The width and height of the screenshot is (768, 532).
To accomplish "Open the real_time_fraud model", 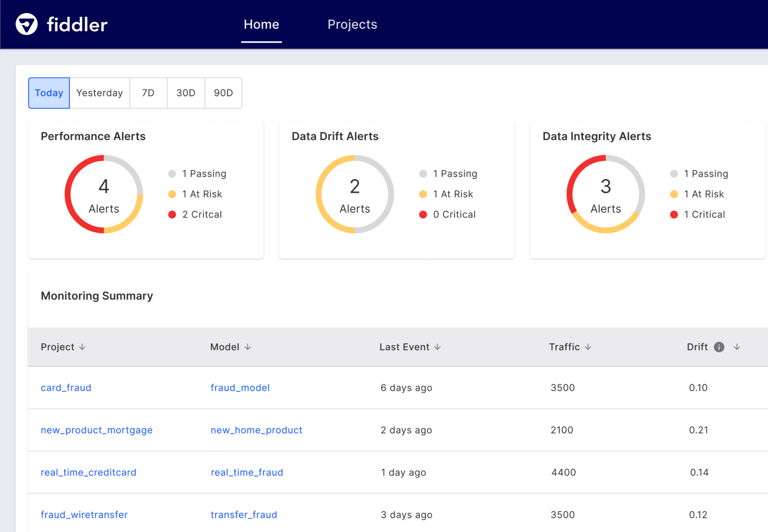I will [246, 472].
